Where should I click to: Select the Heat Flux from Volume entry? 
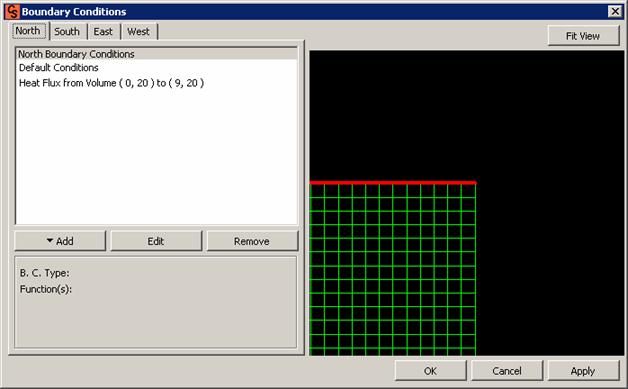pos(111,83)
